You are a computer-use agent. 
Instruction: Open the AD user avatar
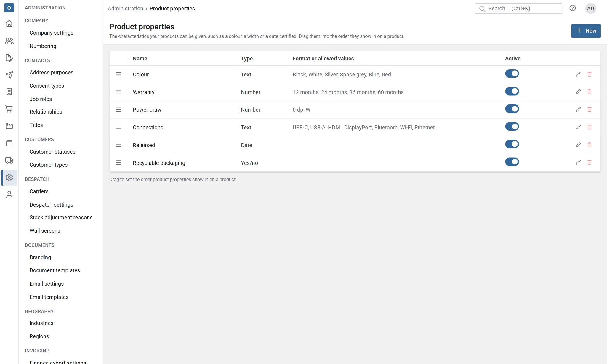click(x=591, y=9)
